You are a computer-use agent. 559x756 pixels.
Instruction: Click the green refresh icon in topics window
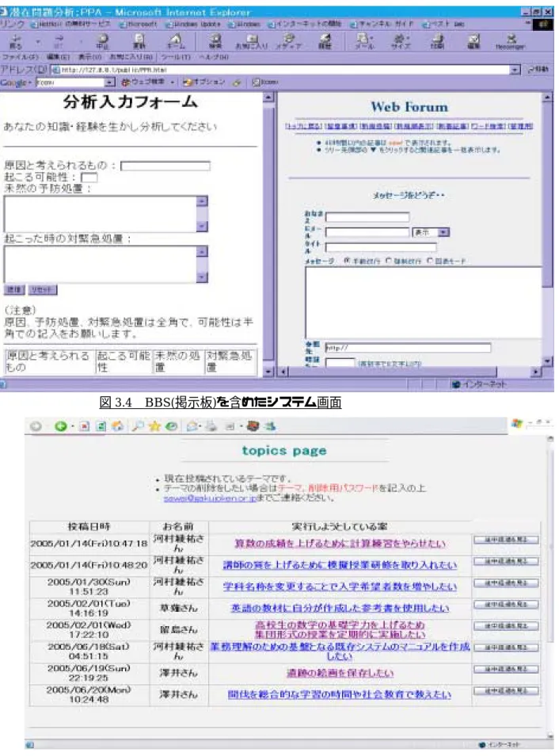pyautogui.click(x=101, y=426)
